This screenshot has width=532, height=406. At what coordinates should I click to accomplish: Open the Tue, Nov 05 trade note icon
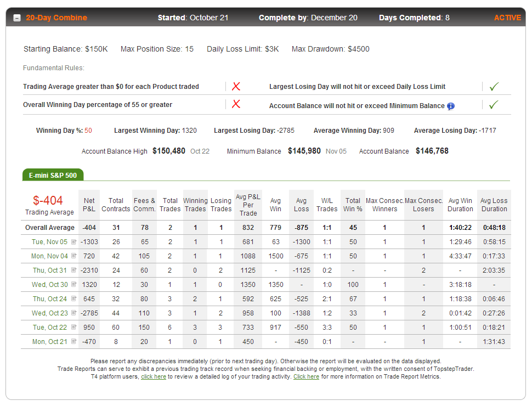73,242
